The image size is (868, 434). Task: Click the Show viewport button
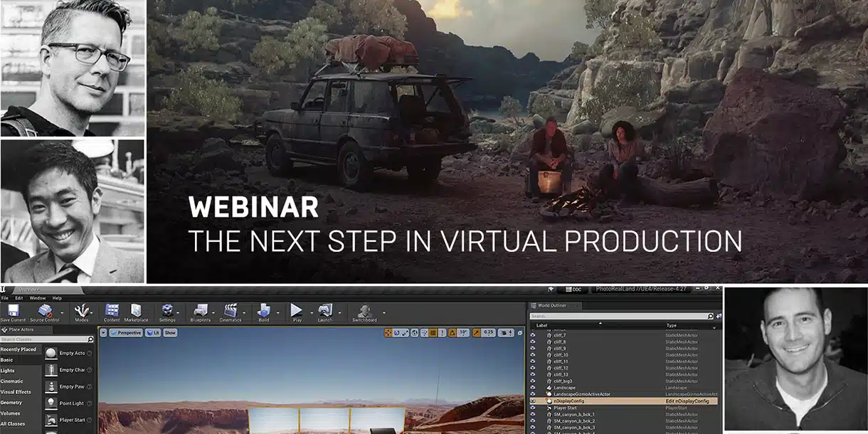click(x=170, y=332)
